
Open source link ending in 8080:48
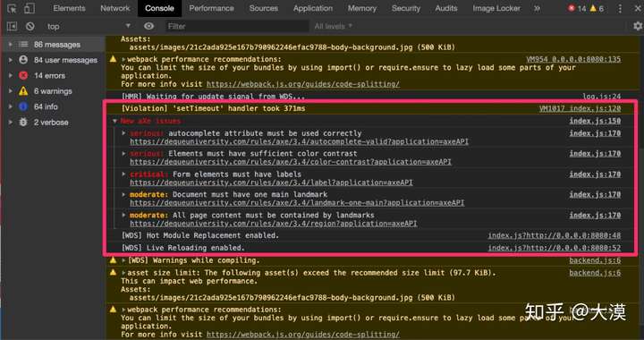tap(554, 235)
